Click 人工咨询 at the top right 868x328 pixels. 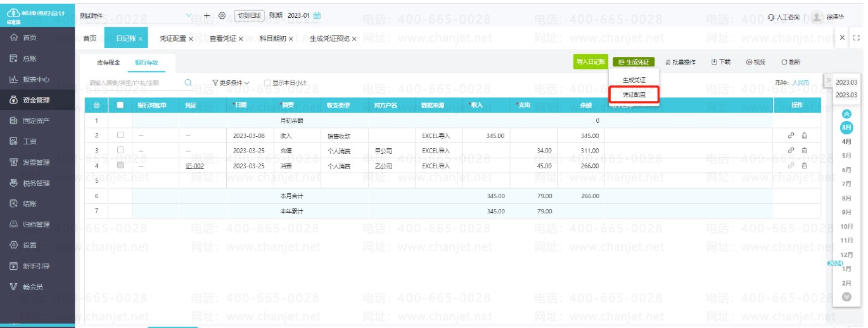[x=783, y=17]
